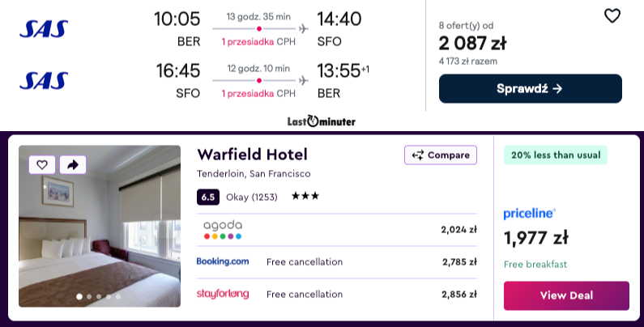Open the Booking.com offer row
This screenshot has width=644, height=327.
(337, 261)
